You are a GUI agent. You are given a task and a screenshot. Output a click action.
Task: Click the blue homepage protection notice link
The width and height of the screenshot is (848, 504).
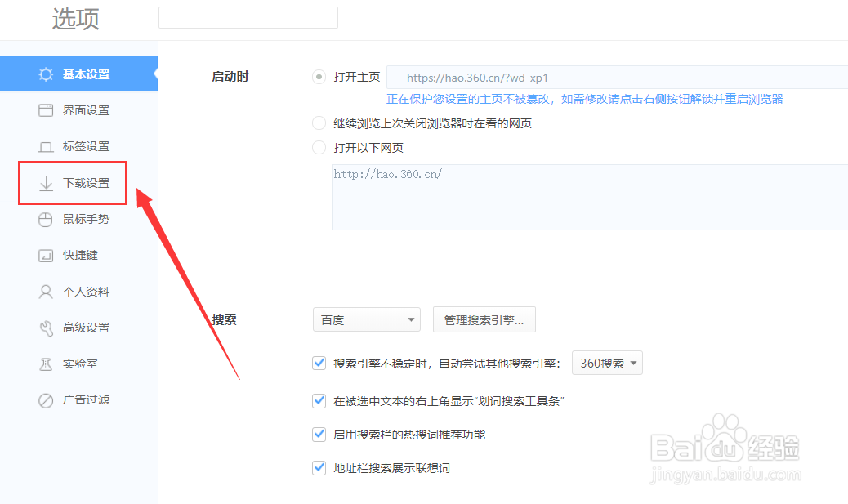coord(585,99)
